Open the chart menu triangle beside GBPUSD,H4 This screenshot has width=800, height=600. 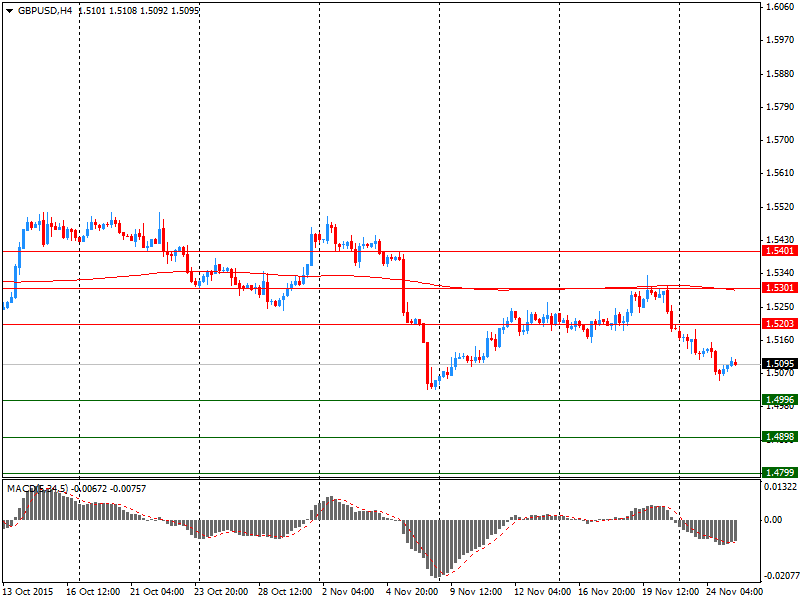tap(9, 11)
